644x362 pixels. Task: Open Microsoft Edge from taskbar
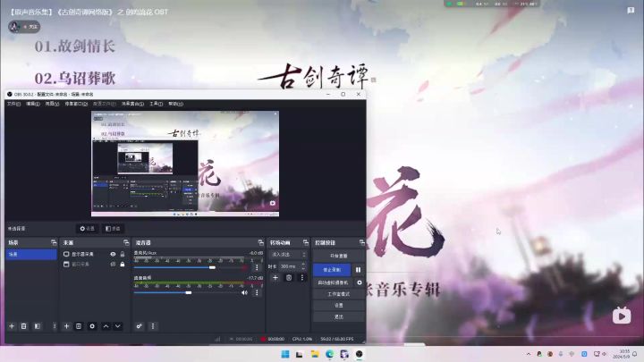point(330,354)
